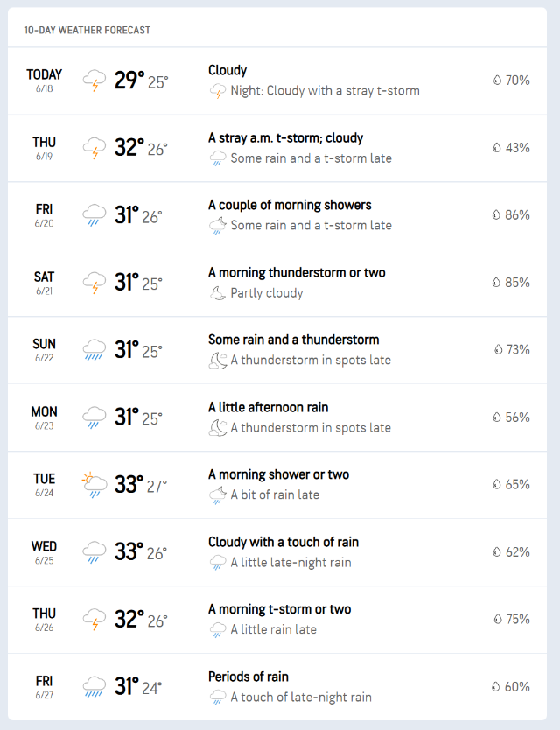Click Saturday's partly cloudy night icon

[218, 293]
